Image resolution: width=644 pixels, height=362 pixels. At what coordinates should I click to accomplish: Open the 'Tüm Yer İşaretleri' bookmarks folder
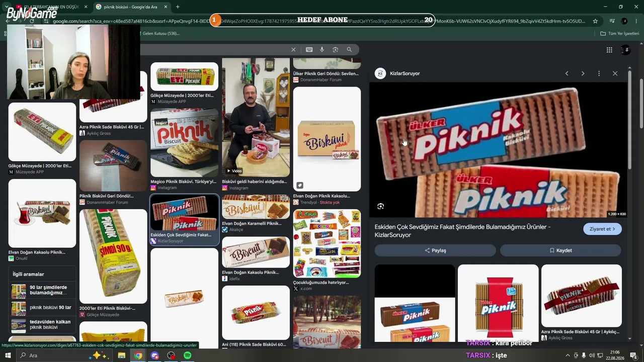point(620,34)
